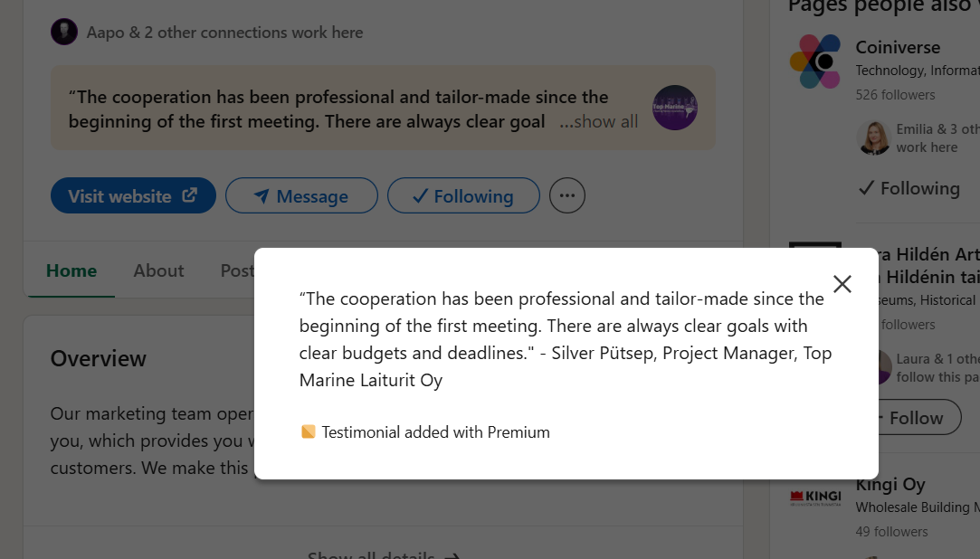Screen dimensions: 980x559
Task: Click Emilia's profile avatar
Action: (x=873, y=137)
